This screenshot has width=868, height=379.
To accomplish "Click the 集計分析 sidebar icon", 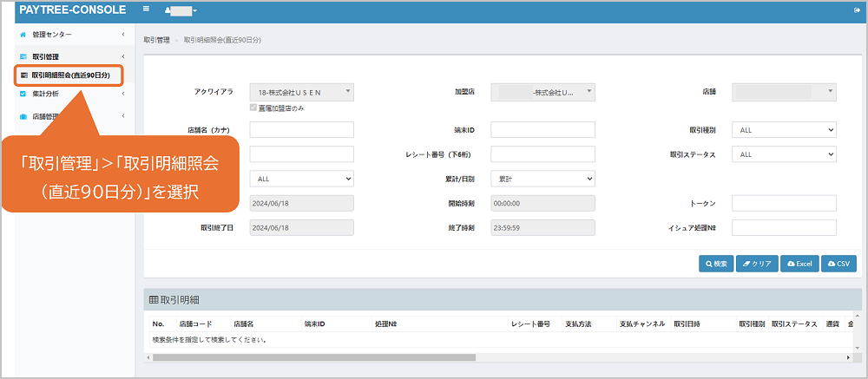I will (23, 94).
